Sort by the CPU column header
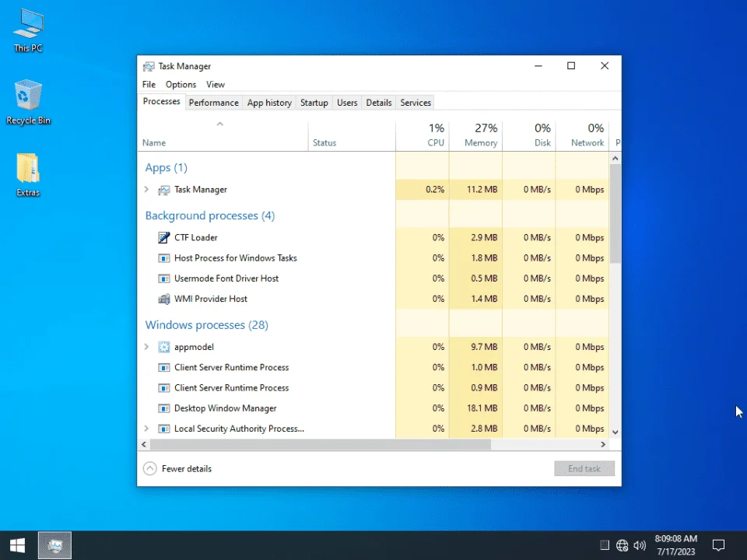The width and height of the screenshot is (747, 560). tap(422, 135)
